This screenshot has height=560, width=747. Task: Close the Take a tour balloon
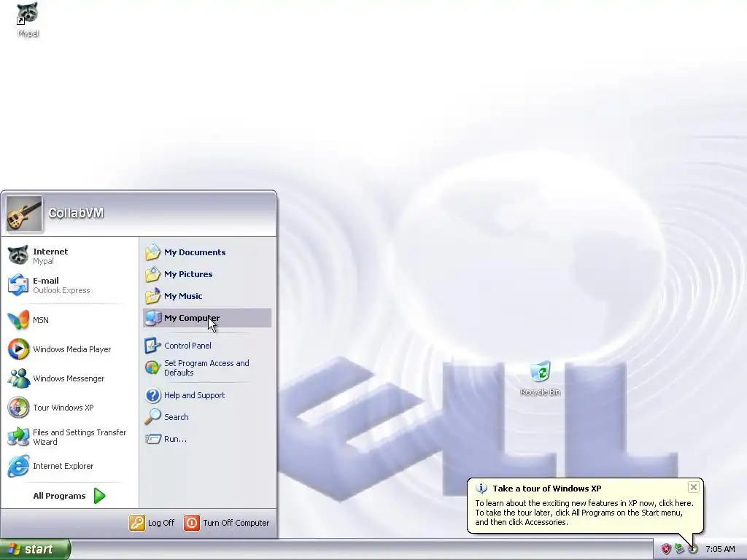pyautogui.click(x=694, y=486)
